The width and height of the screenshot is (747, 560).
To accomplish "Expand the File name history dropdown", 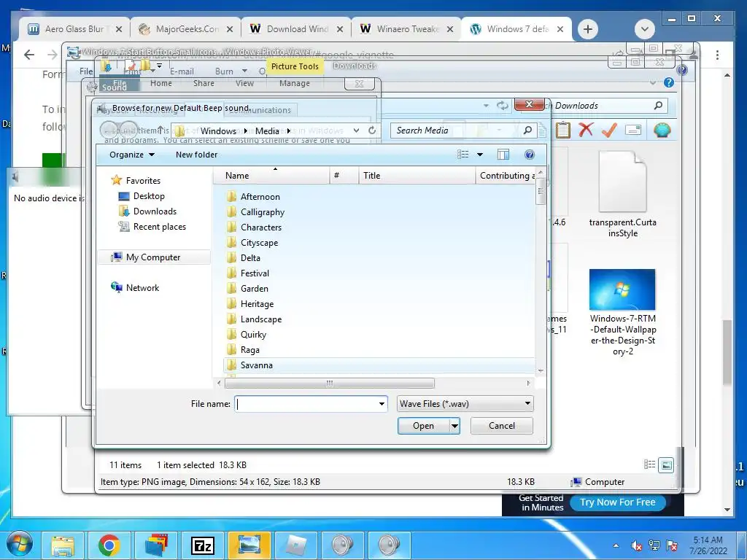I will (382, 404).
